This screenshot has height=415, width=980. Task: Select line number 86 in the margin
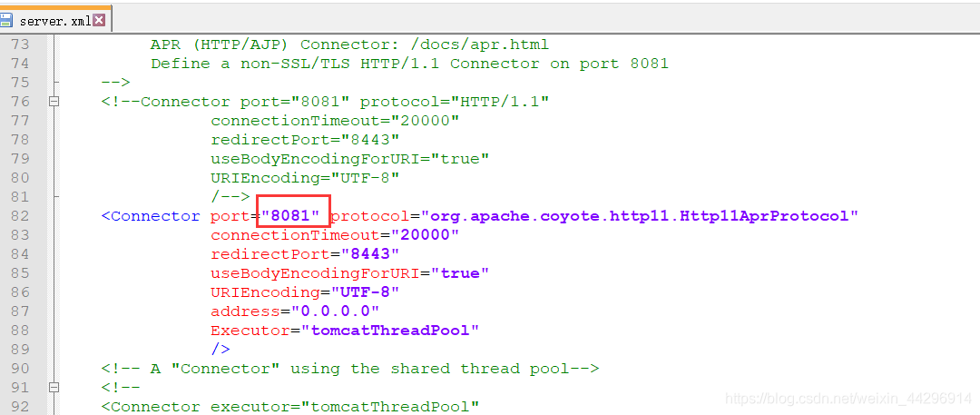[x=21, y=292]
